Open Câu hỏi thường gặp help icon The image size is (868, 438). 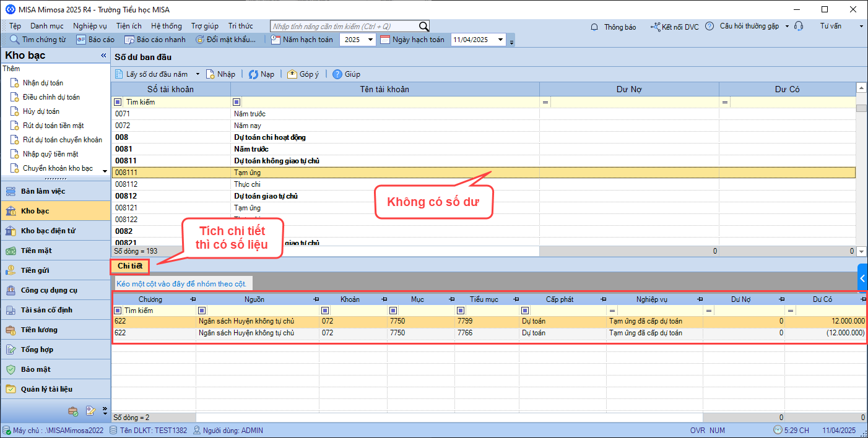point(710,27)
